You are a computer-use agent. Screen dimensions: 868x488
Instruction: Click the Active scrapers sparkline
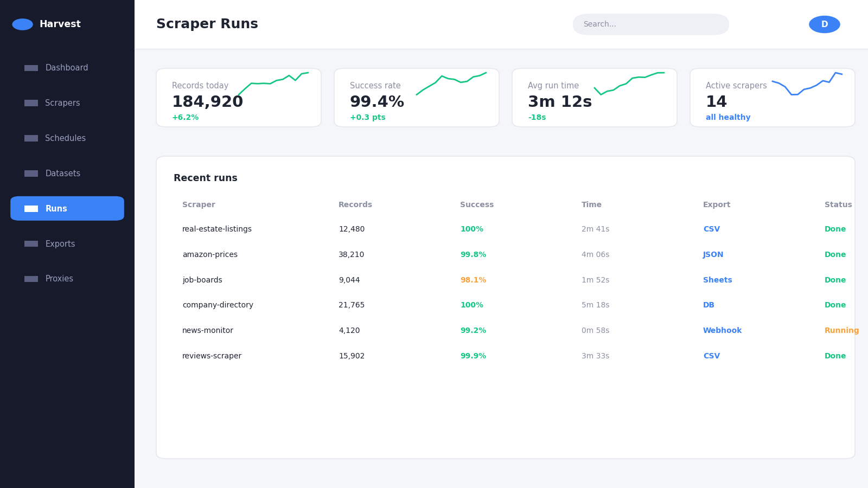tap(807, 84)
